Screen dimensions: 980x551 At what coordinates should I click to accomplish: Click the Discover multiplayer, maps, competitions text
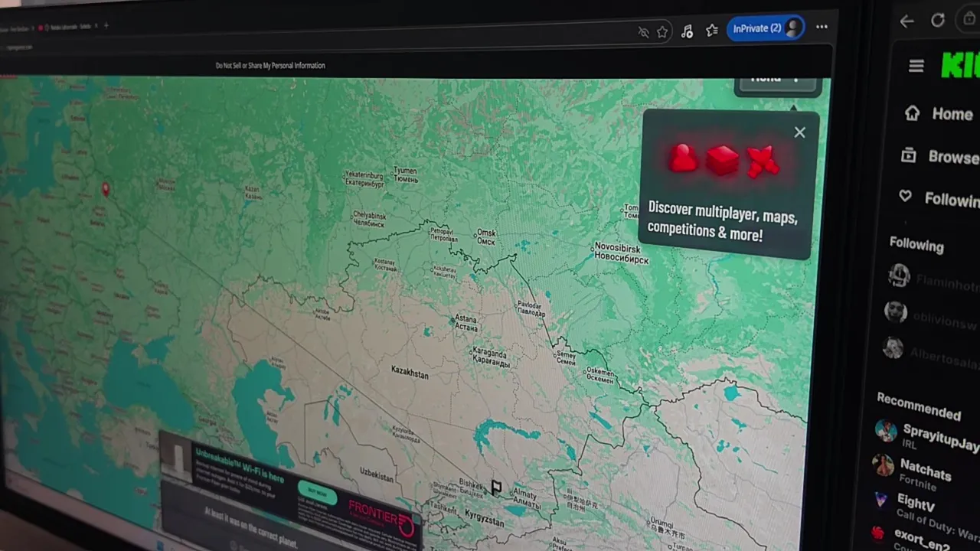(722, 221)
